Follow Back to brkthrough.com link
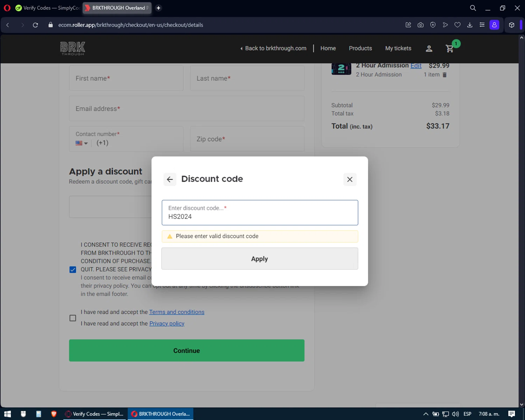The image size is (525, 420). tap(273, 48)
